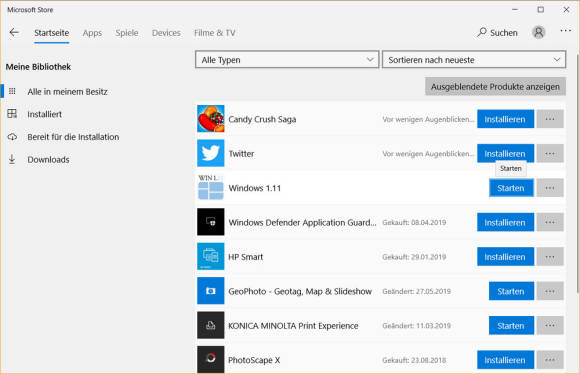Install PhotoScape X
The width and height of the screenshot is (580, 374).
(x=505, y=360)
